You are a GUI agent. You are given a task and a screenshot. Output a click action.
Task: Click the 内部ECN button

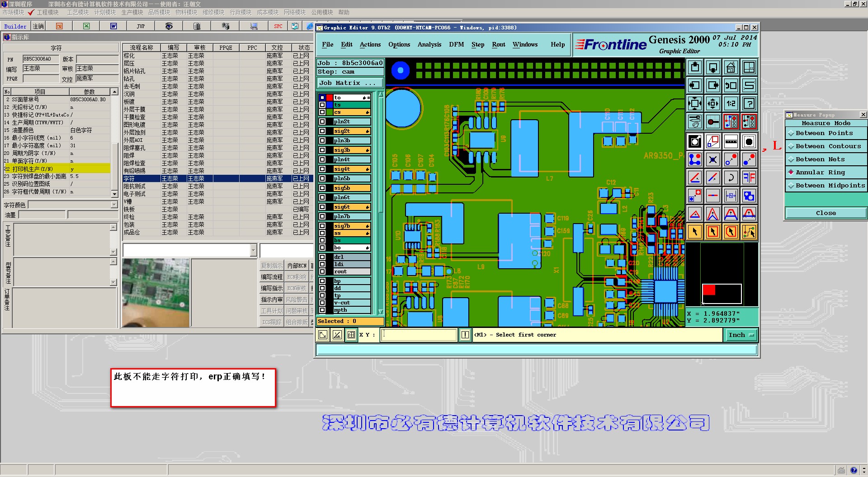(x=297, y=266)
